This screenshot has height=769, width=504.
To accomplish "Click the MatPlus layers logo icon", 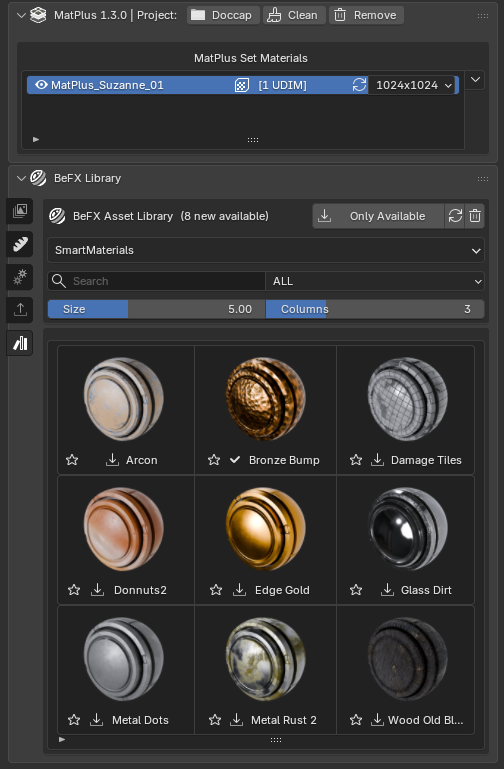I will [x=38, y=15].
